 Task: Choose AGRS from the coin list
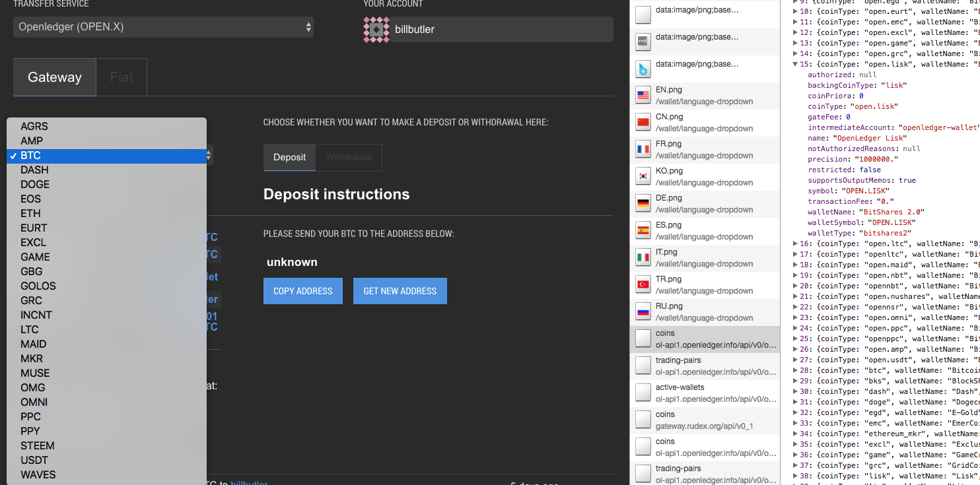tap(106, 126)
